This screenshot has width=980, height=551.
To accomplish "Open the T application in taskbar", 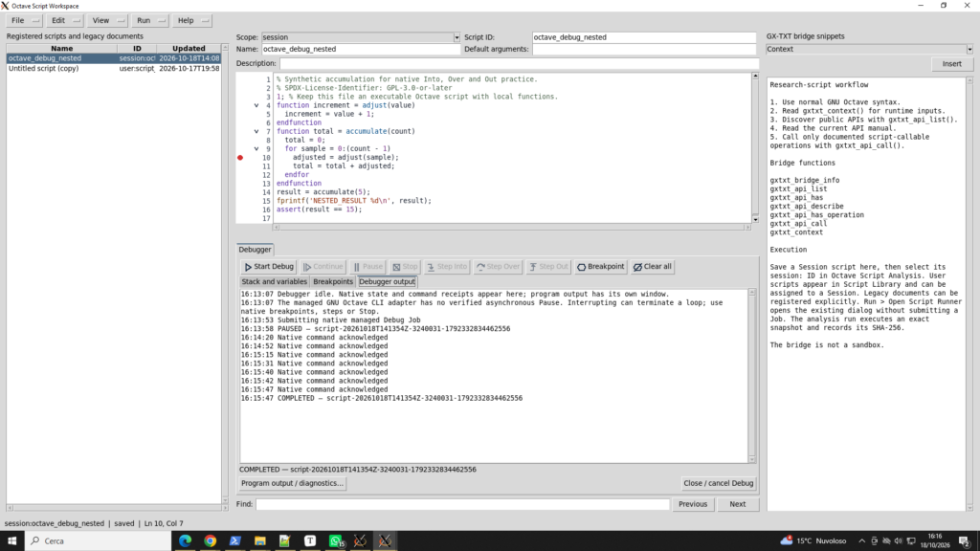I will pos(310,541).
